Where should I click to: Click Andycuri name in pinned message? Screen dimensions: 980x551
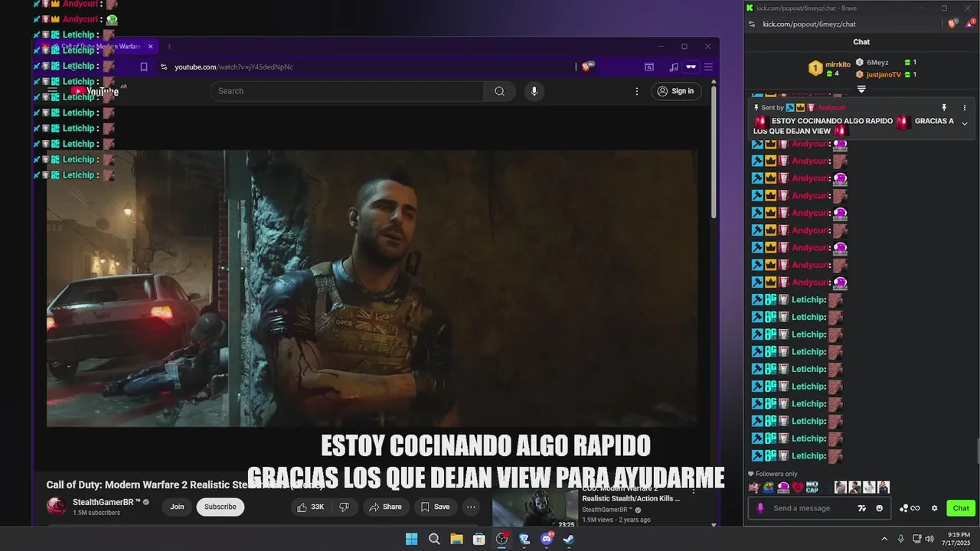(x=831, y=108)
